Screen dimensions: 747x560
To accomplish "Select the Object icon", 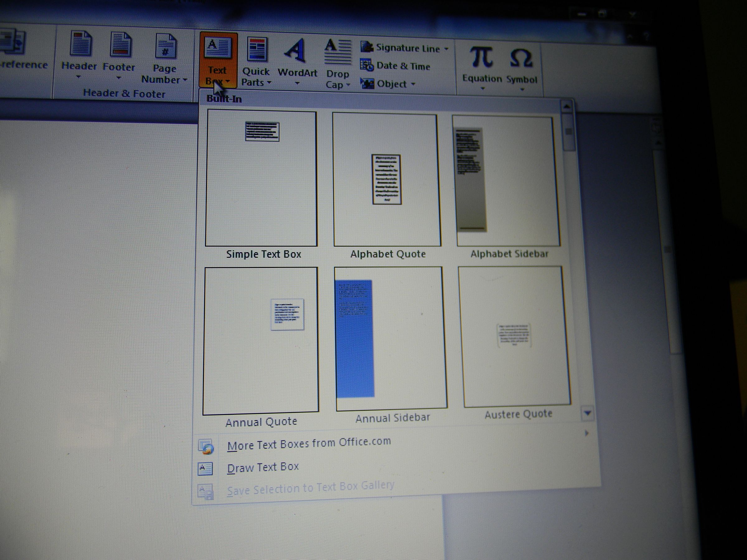I will pos(367,83).
